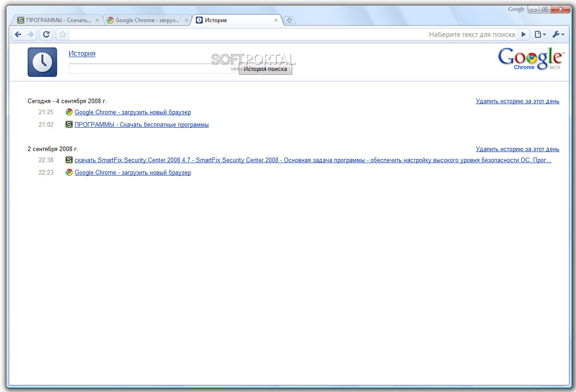Click the Chrome favicon beside the 21:25 entry
This screenshot has height=392, width=576.
(69, 112)
